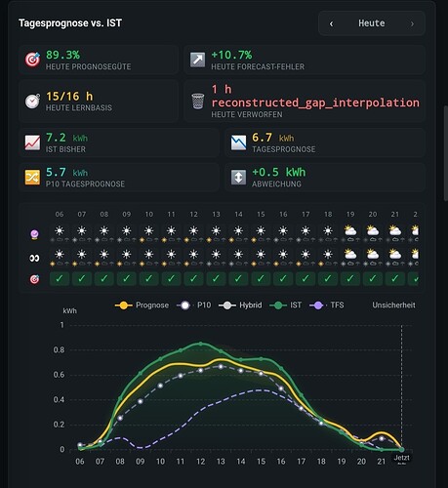This screenshot has height=488, width=448.
Task: Toggle the IST series in the chart legend
Action: coord(286,305)
